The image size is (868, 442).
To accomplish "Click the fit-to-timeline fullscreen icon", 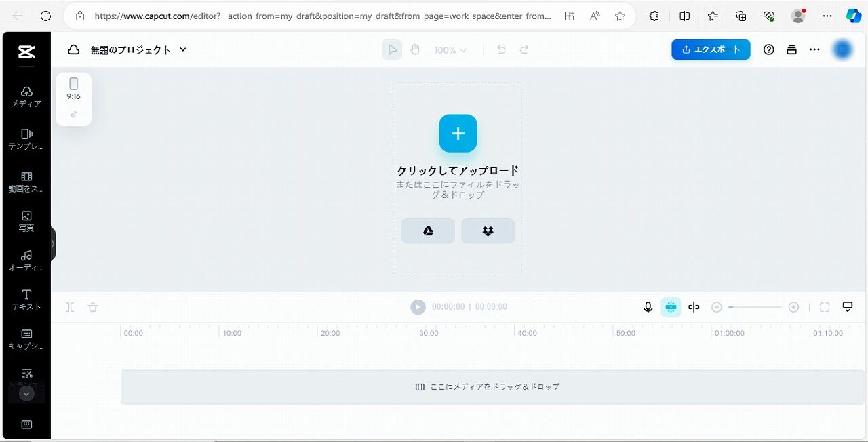I will pos(825,307).
